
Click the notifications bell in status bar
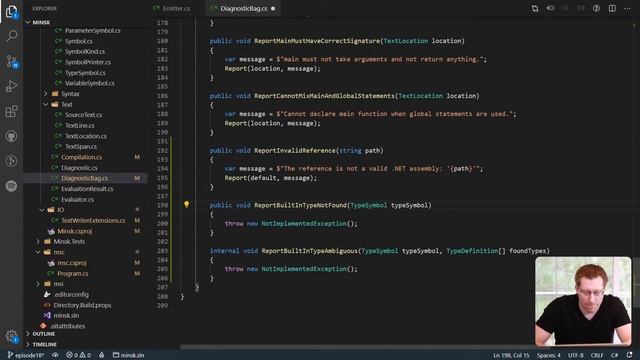point(630,355)
